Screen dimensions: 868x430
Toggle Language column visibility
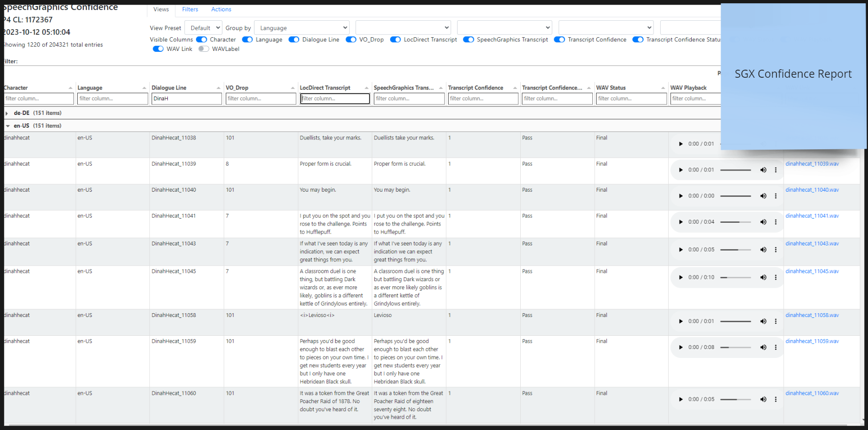[247, 40]
